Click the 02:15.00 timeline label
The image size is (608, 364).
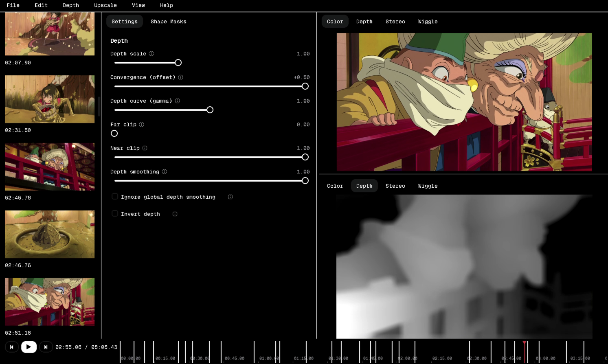coord(442,358)
